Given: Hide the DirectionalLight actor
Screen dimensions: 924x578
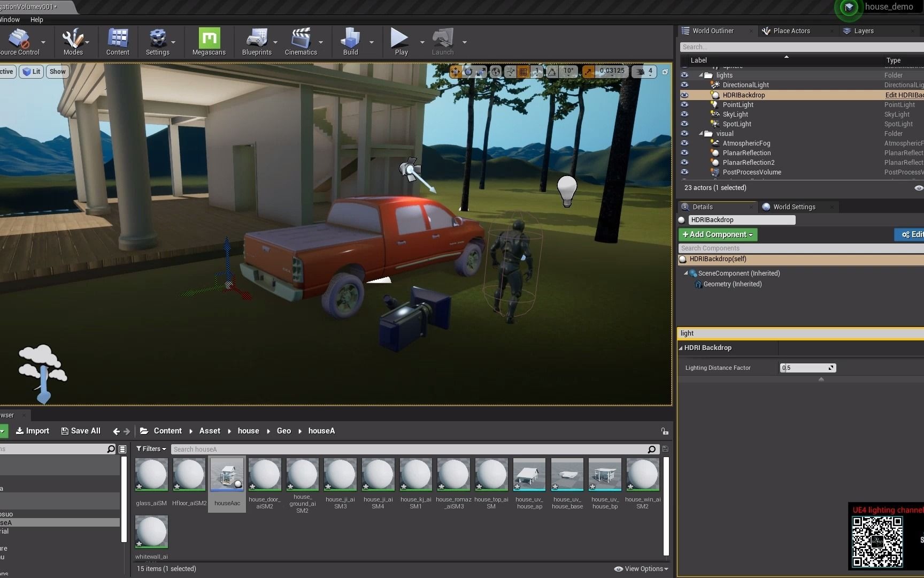Looking at the screenshot, I should [x=684, y=85].
